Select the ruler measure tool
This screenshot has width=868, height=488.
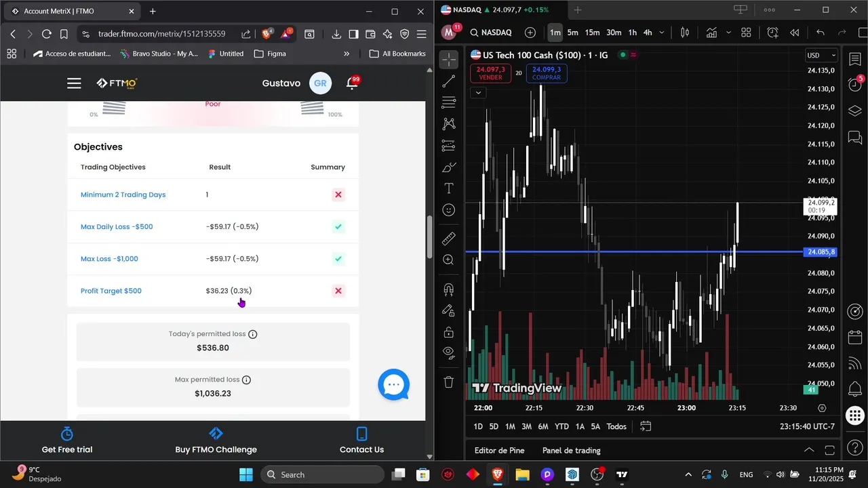pos(449,239)
